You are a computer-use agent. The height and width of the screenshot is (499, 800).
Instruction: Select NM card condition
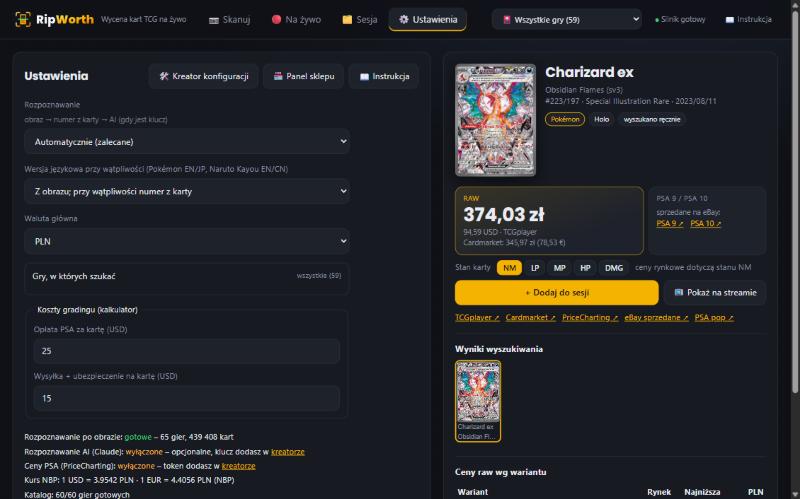[x=509, y=268]
